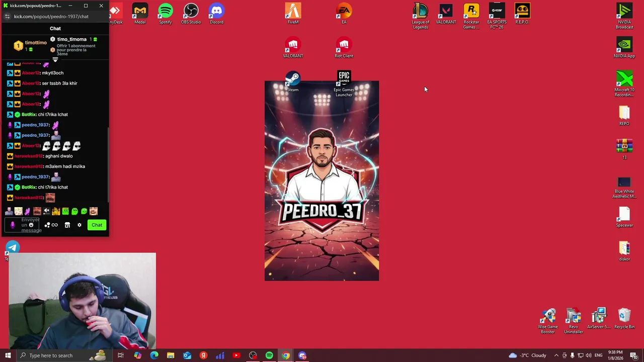This screenshot has width=644, height=362.
Task: Open the REPO file on desktop
Action: [624, 115]
